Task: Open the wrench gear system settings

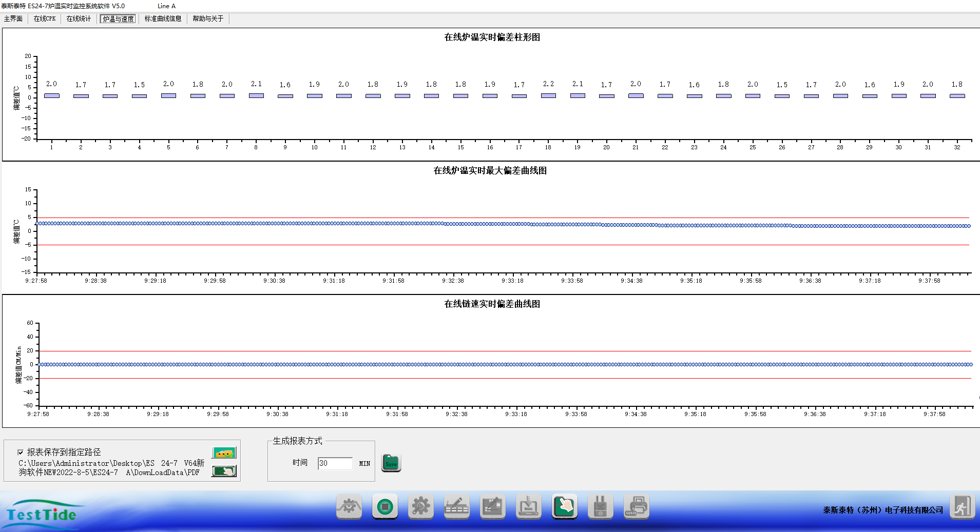Action: [420, 507]
